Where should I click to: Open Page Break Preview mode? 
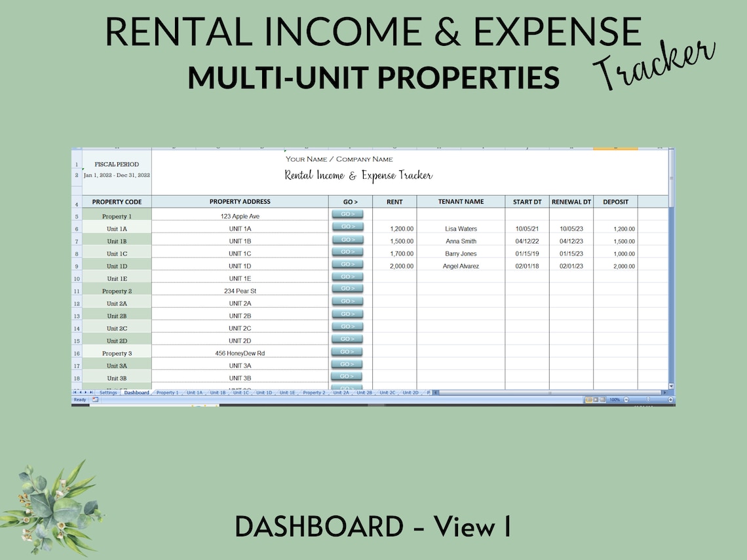tap(603, 400)
